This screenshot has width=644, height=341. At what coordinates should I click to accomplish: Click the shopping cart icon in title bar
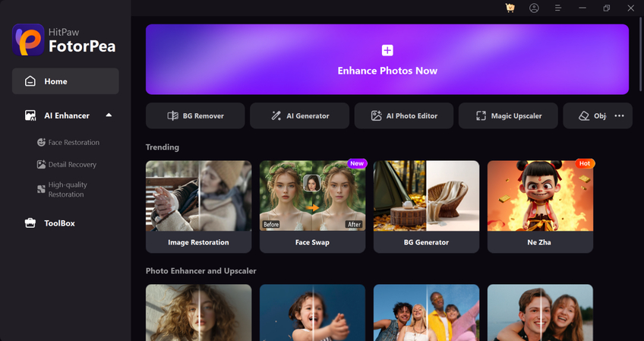[x=510, y=8]
